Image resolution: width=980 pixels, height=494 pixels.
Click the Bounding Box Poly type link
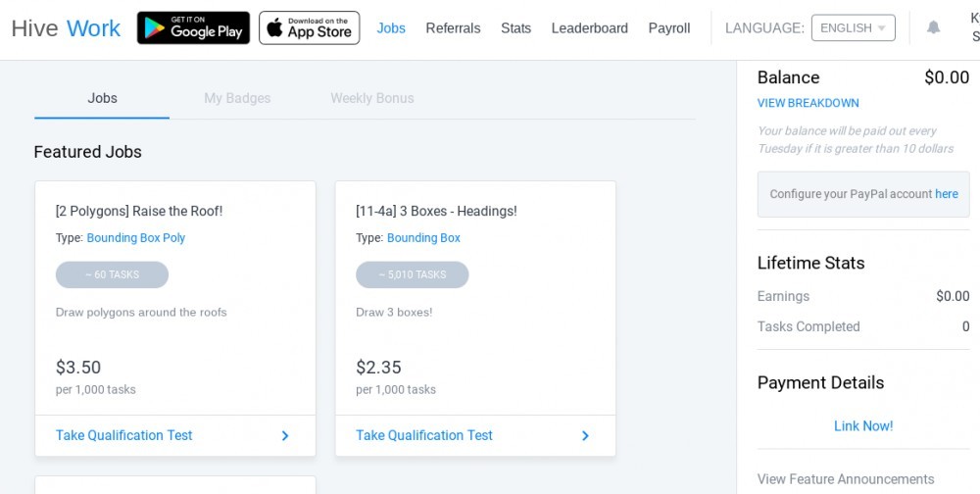coord(135,237)
